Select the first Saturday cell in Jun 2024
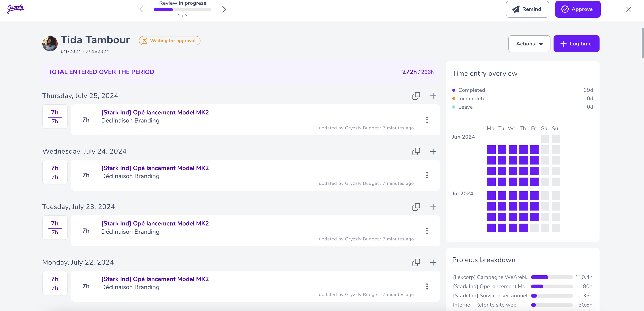This screenshot has width=644, height=311. [x=545, y=139]
